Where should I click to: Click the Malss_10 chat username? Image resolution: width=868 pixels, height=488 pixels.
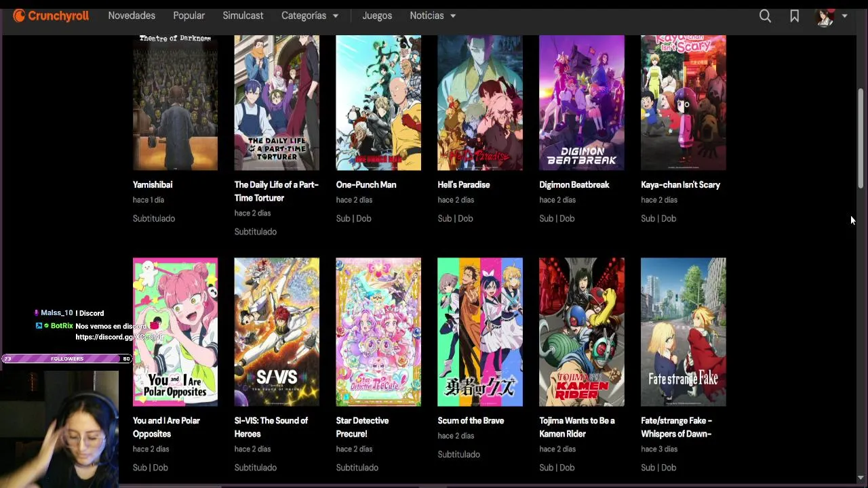tap(57, 313)
